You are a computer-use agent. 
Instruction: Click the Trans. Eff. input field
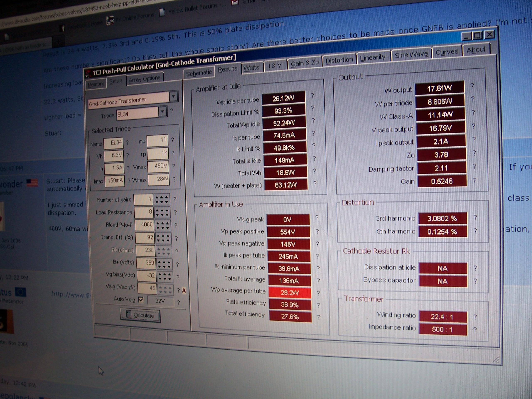coord(145,238)
